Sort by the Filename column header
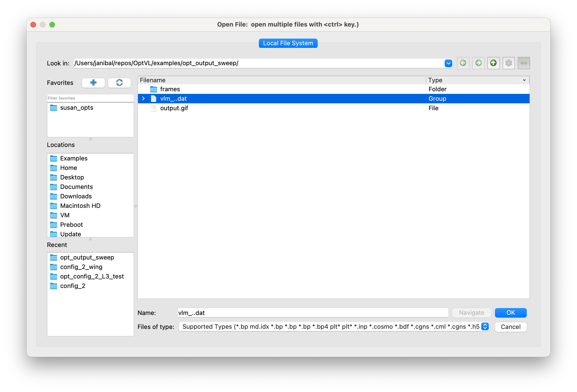Screen dimensions: 577x392 [x=282, y=80]
